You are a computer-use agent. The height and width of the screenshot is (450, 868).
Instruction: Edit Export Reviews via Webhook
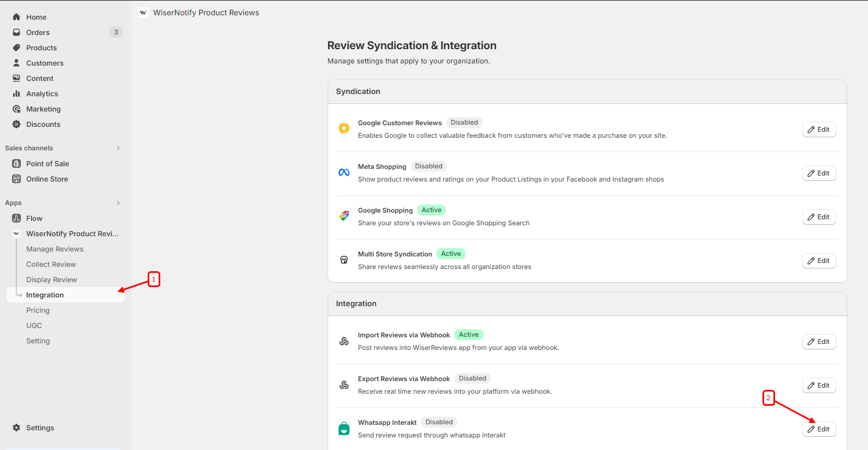click(x=819, y=385)
